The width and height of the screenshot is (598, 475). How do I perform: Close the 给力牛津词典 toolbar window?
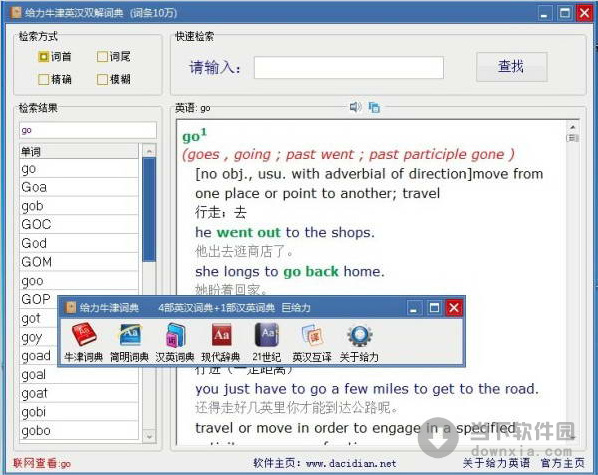[454, 308]
